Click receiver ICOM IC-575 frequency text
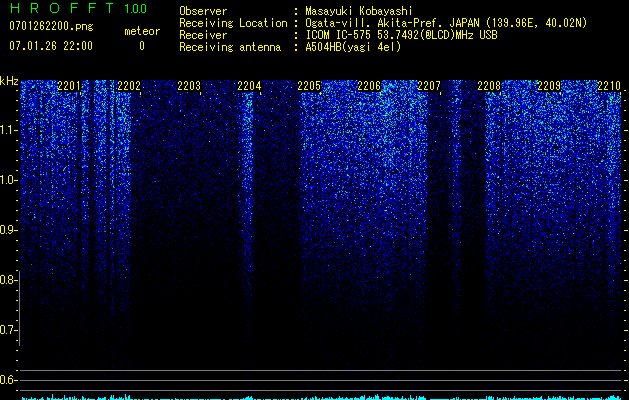 tap(401, 35)
